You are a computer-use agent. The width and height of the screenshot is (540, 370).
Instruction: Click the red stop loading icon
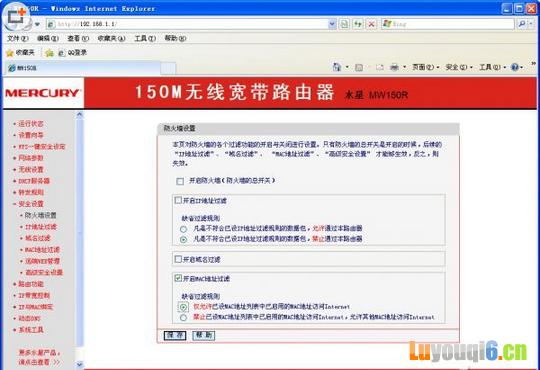[x=371, y=24]
